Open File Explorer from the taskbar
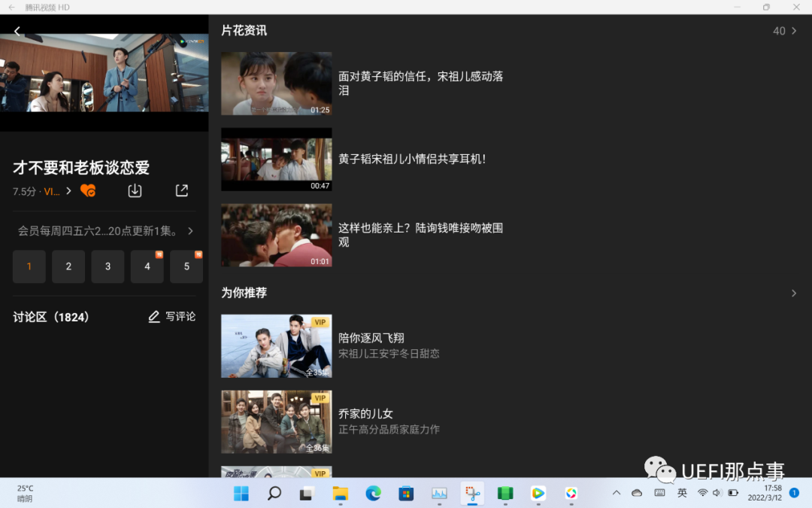This screenshot has width=812, height=508. pyautogui.click(x=341, y=494)
